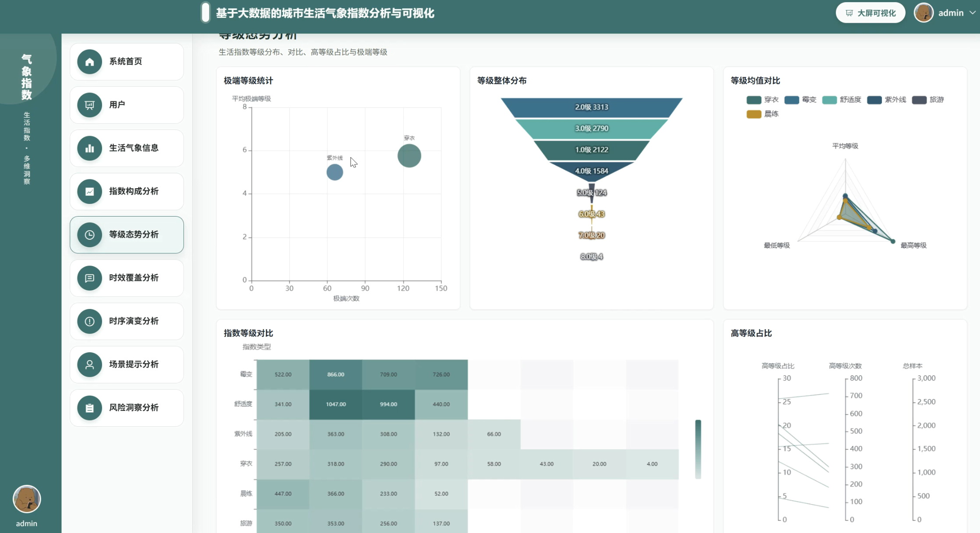980x533 pixels.
Task: Toggle 紫外线 series in radar legend
Action: coord(887,100)
